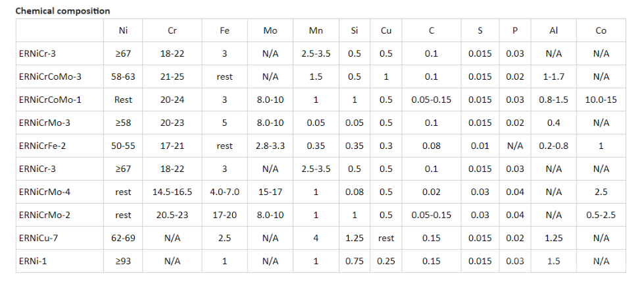Click the 4.0-7.0 iron value cell

point(224,192)
